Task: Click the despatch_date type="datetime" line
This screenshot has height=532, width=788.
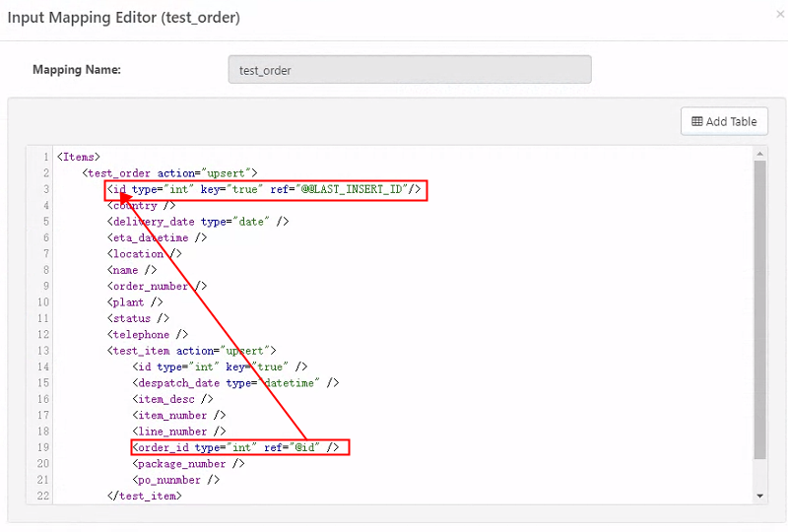Action: tap(235, 382)
